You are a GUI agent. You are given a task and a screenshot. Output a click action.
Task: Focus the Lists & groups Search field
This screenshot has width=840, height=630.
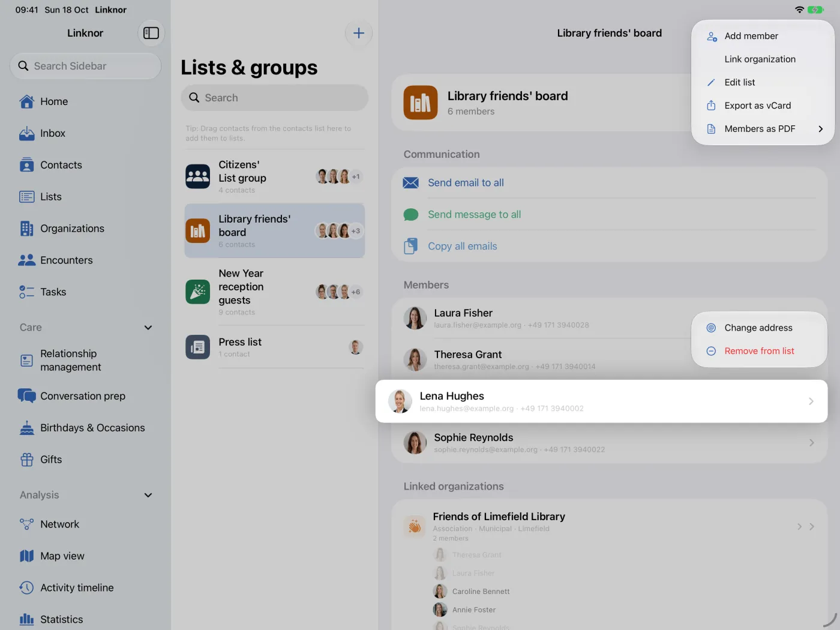pyautogui.click(x=275, y=98)
